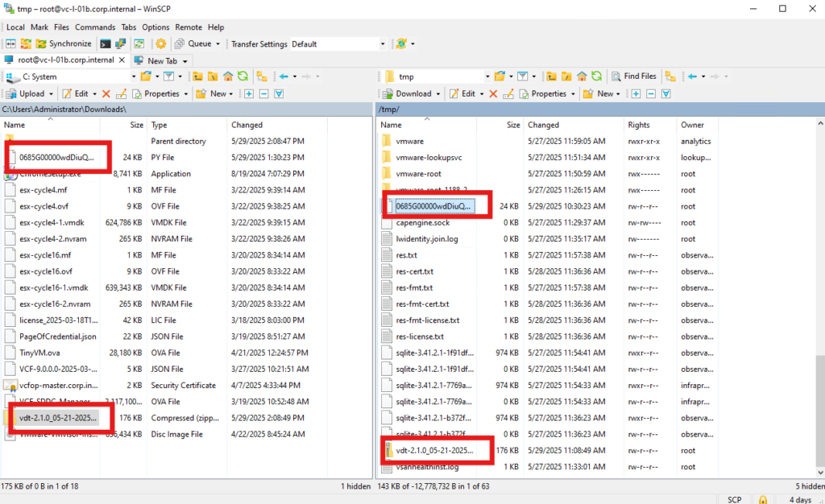
Task: Click local panel Home directory icon
Action: (x=228, y=76)
